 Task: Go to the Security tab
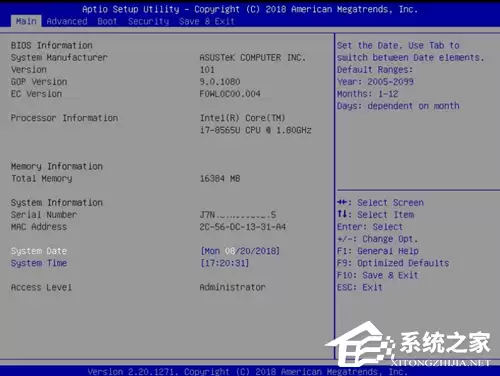148,21
